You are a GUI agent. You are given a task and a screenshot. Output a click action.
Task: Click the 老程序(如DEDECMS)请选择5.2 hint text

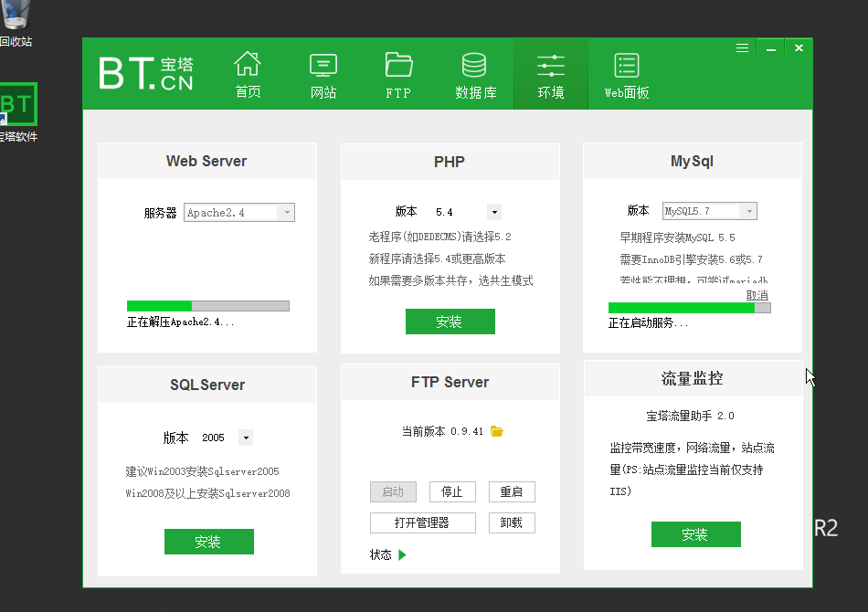440,237
